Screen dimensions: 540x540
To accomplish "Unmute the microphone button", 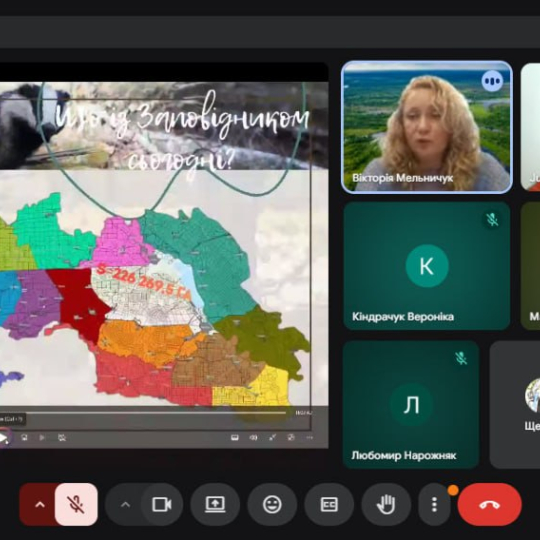I will click(x=76, y=504).
